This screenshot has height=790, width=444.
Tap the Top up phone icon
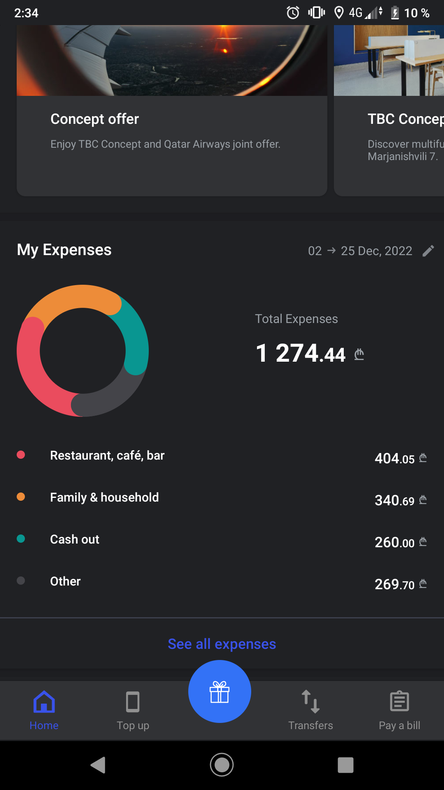click(x=133, y=701)
